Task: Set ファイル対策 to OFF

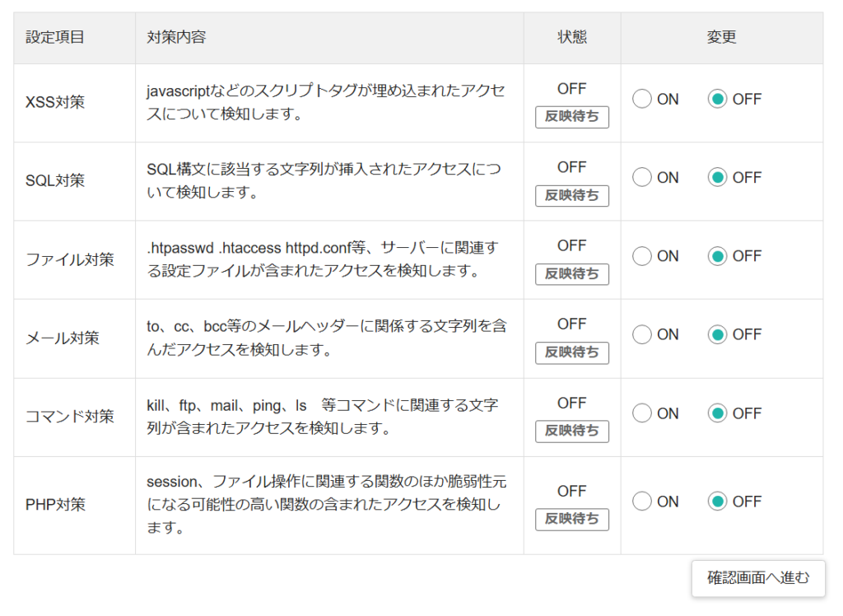Action: pos(718,256)
